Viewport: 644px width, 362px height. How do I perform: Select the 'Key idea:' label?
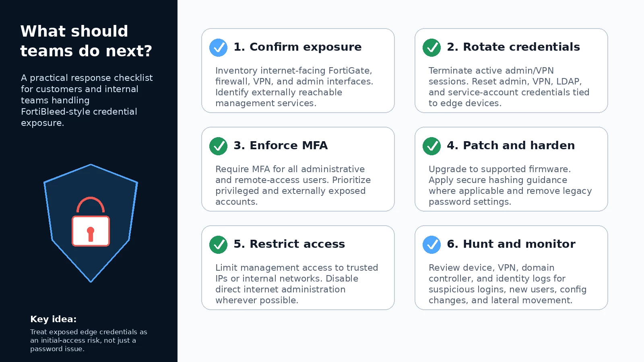tap(53, 319)
